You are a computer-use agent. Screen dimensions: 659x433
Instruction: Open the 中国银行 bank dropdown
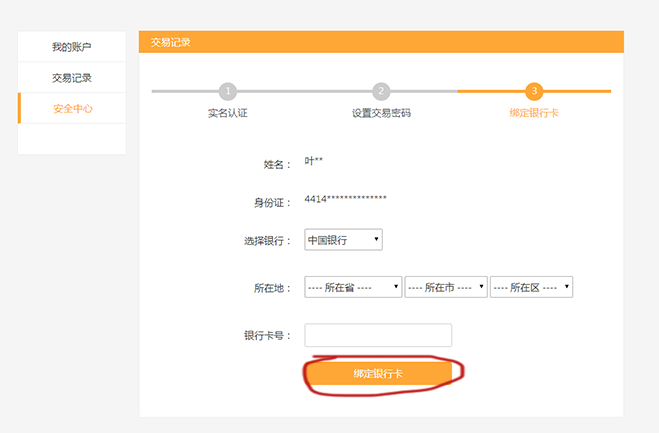(343, 240)
